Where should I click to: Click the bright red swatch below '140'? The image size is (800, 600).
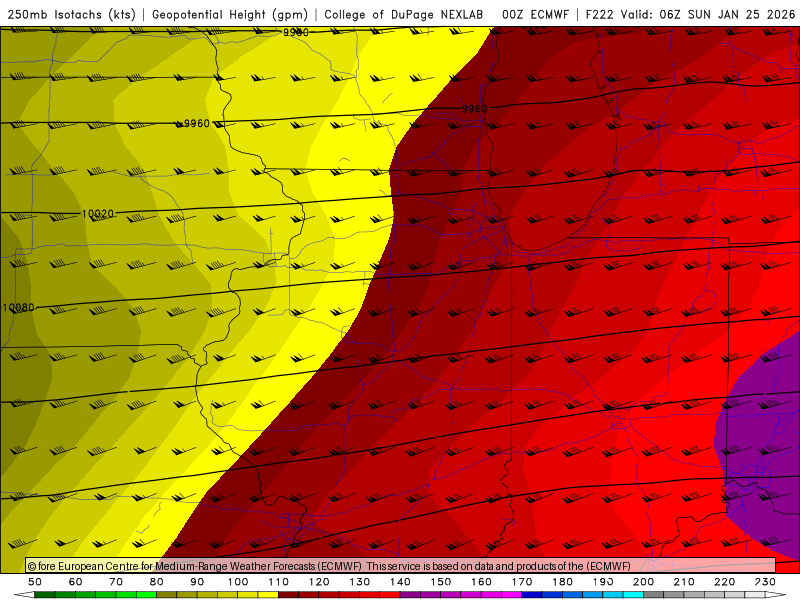390,595
